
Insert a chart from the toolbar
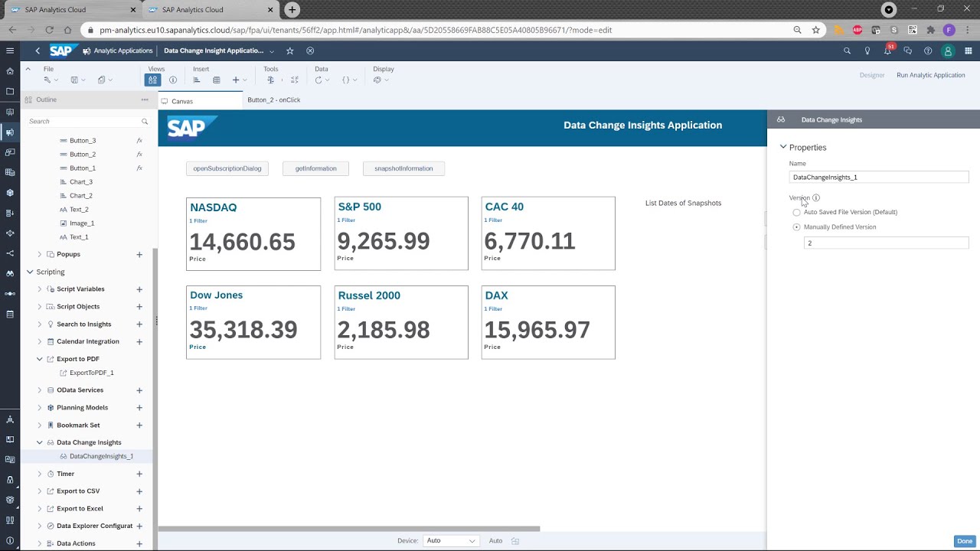click(197, 80)
